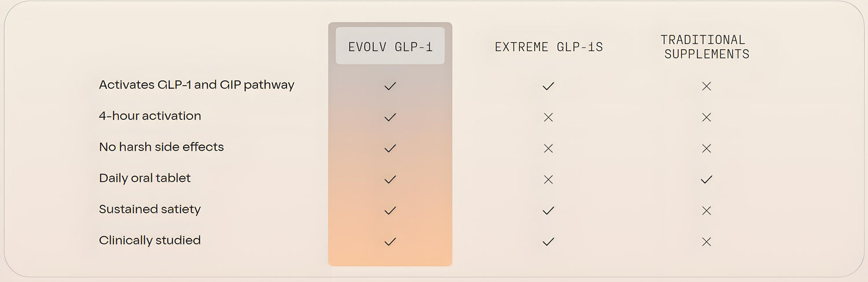The image size is (868, 282).
Task: Click EVOLV checkmark for Daily oral tablet
Action: (x=390, y=180)
